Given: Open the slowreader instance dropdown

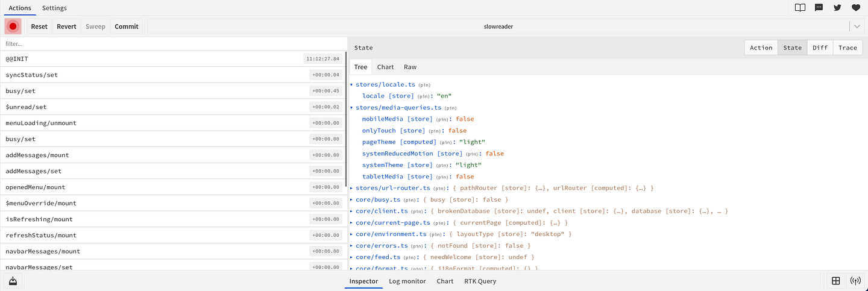Looking at the screenshot, I should click(498, 27).
